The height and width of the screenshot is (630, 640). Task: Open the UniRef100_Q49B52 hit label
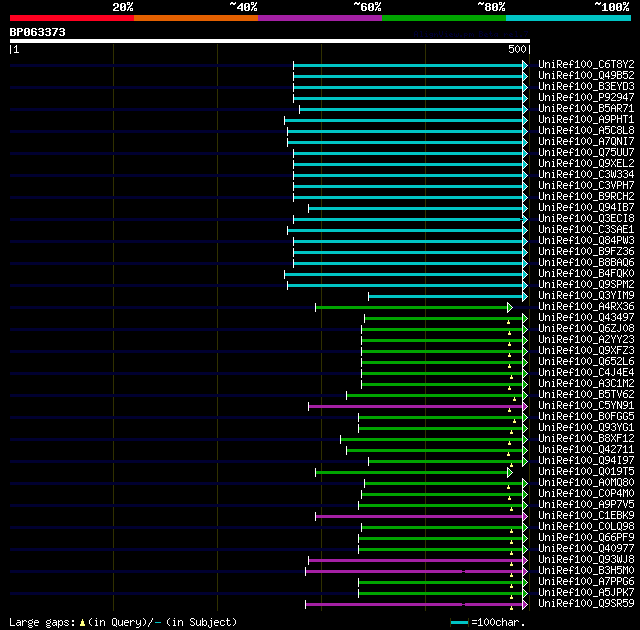coord(586,75)
